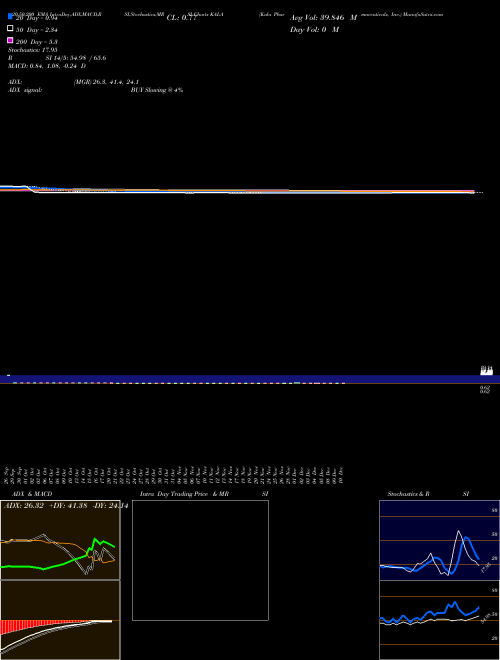Screen dimensions: 500x660
Task: Click the '200 Day = 5.3' label
Action: [x=37, y=42]
